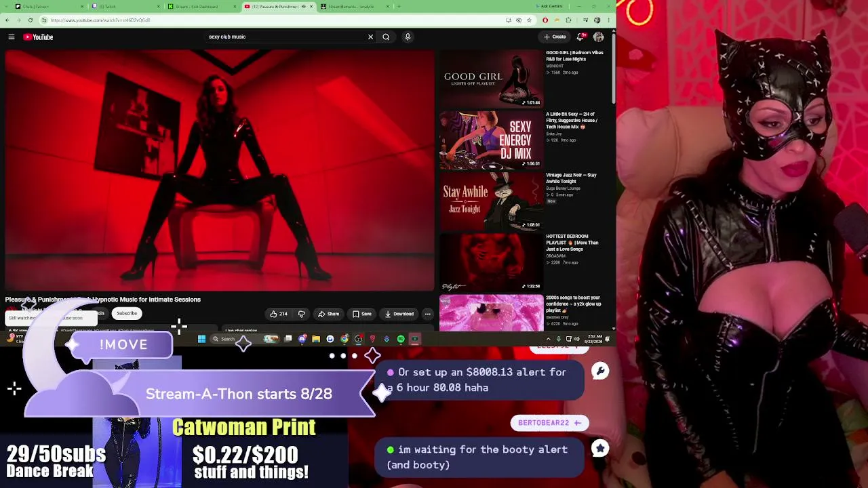Image resolution: width=868 pixels, height=488 pixels.
Task: Open a new browser tab
Action: pyautogui.click(x=399, y=7)
